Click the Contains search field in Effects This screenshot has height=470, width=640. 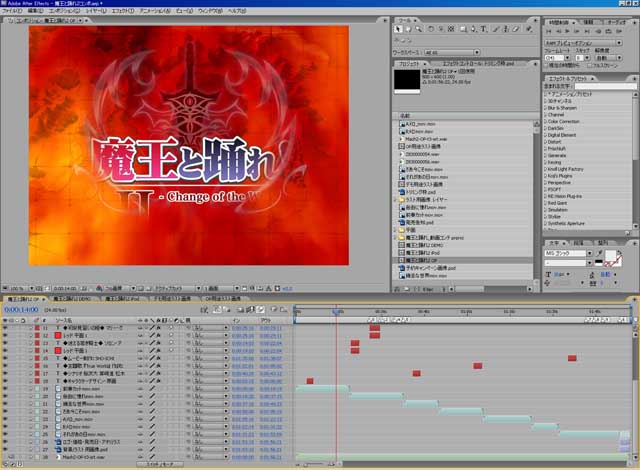click(x=605, y=86)
